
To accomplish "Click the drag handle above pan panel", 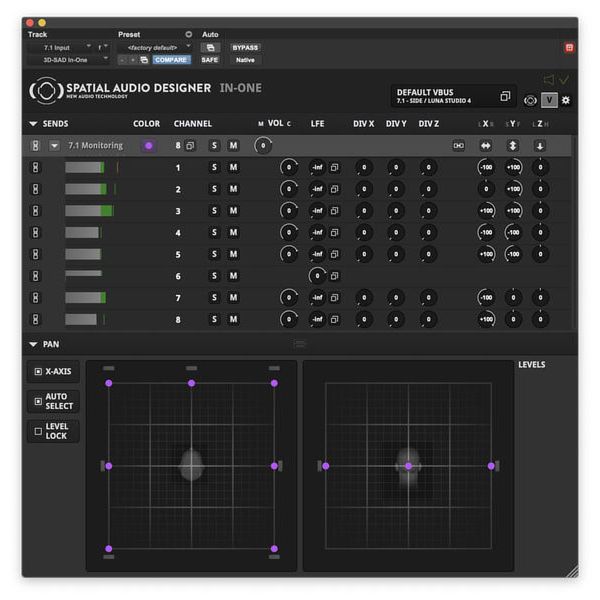I will 300,344.
